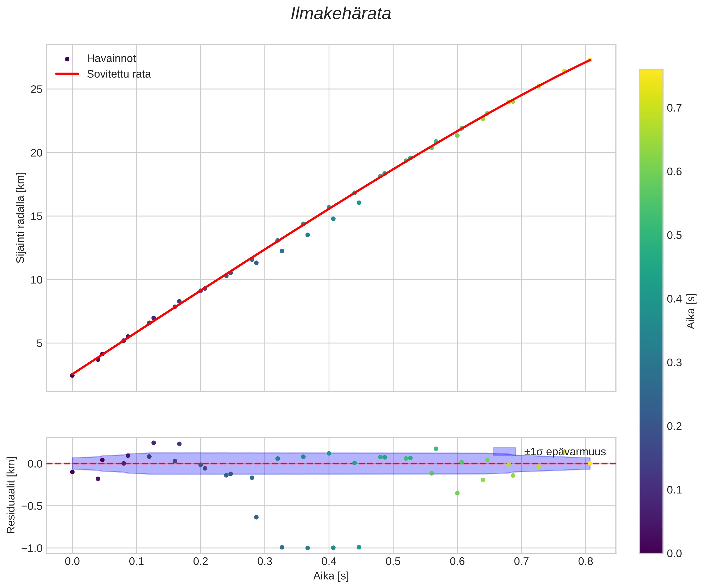Click the 0.4 tick label on x-axis
The image size is (703, 588).
329,562
